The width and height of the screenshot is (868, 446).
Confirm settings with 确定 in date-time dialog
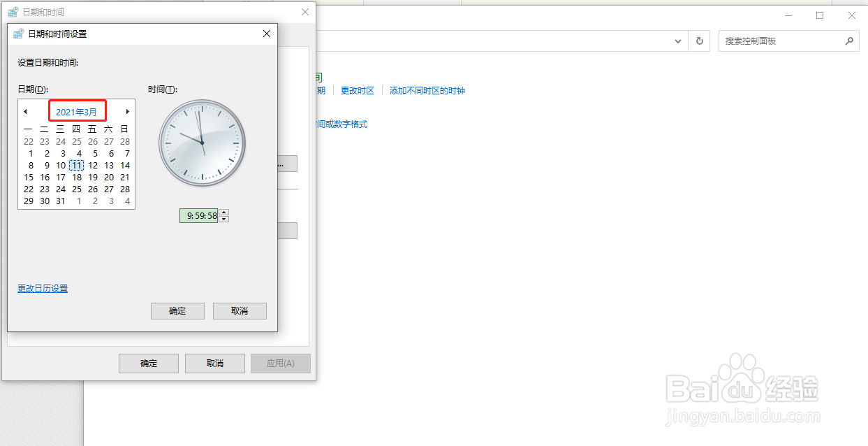(x=177, y=310)
